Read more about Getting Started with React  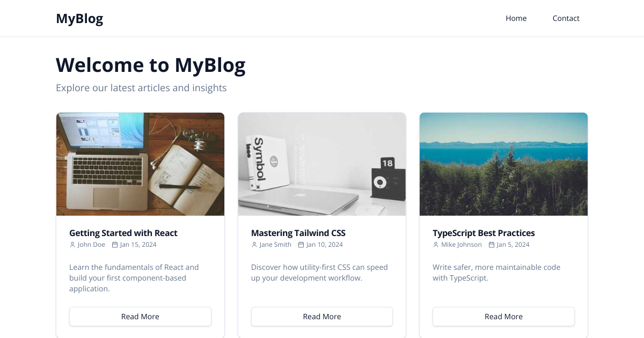[140, 317]
